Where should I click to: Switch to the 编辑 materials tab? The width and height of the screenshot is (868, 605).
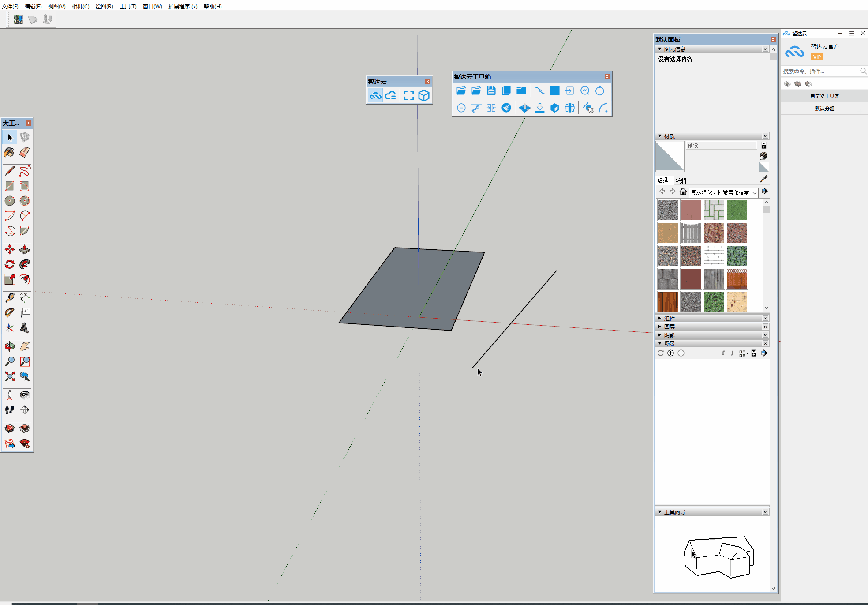(x=681, y=180)
